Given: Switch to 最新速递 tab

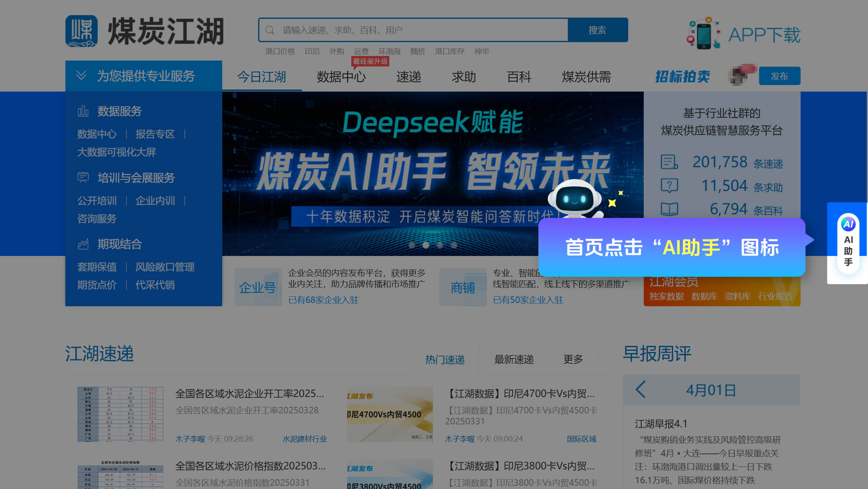Looking at the screenshot, I should coord(514,359).
